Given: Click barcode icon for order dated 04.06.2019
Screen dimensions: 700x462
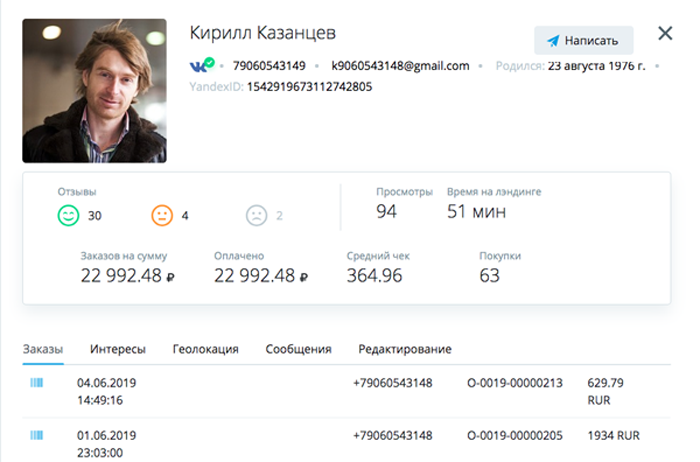Looking at the screenshot, I should 37,383.
